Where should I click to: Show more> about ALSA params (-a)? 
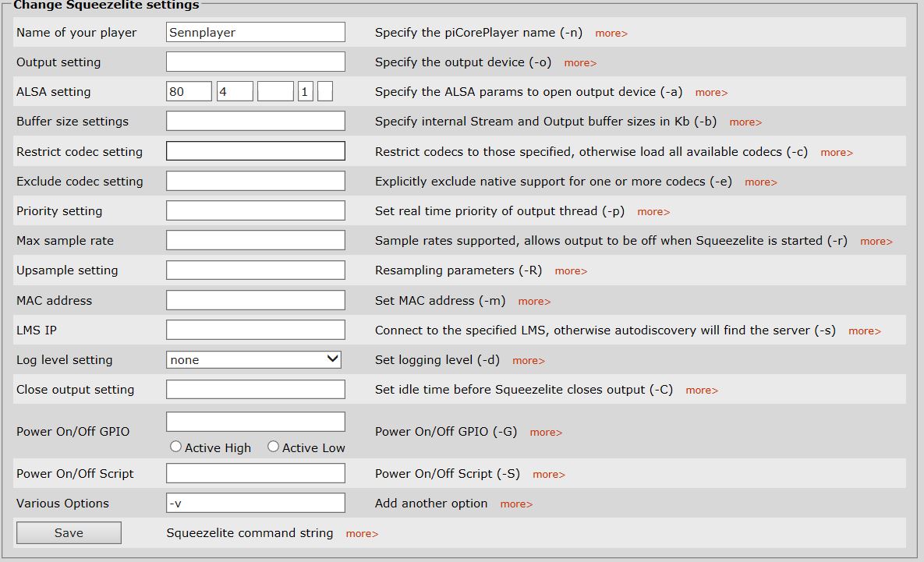coord(711,93)
